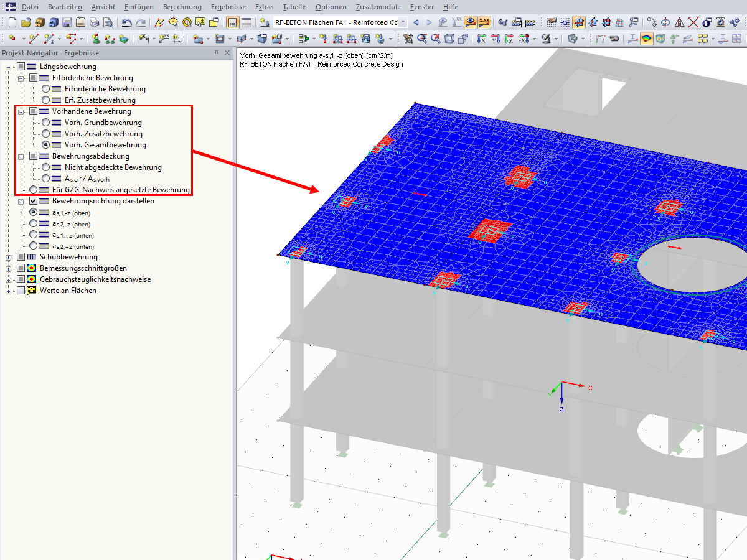Click the Schubbewehrung tree label
The height and width of the screenshot is (560, 747).
point(68,257)
